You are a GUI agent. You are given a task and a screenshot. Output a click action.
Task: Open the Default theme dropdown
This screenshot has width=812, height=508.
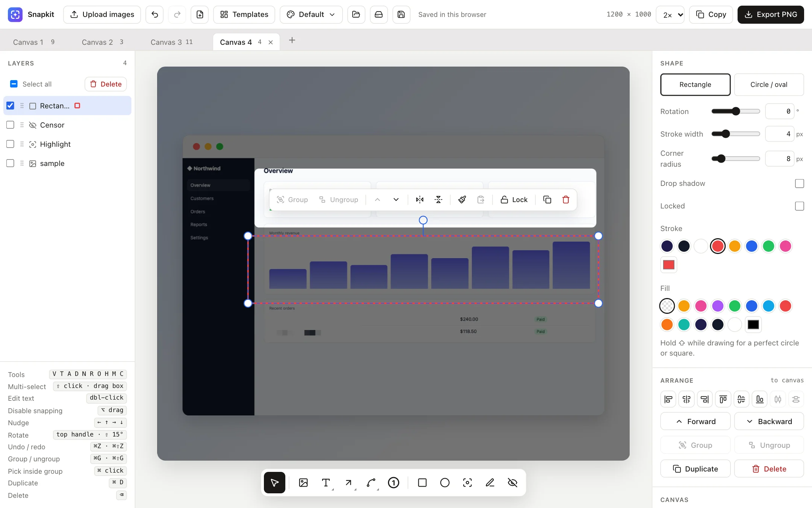point(311,15)
